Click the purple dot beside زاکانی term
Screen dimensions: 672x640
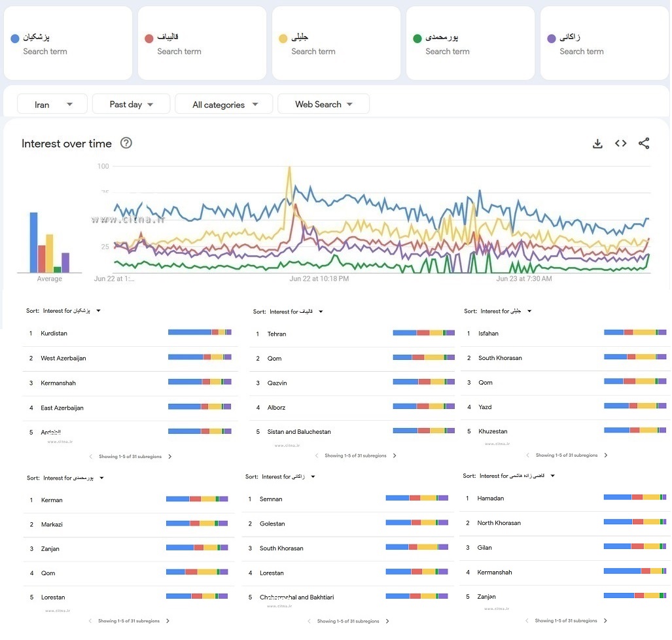click(551, 39)
